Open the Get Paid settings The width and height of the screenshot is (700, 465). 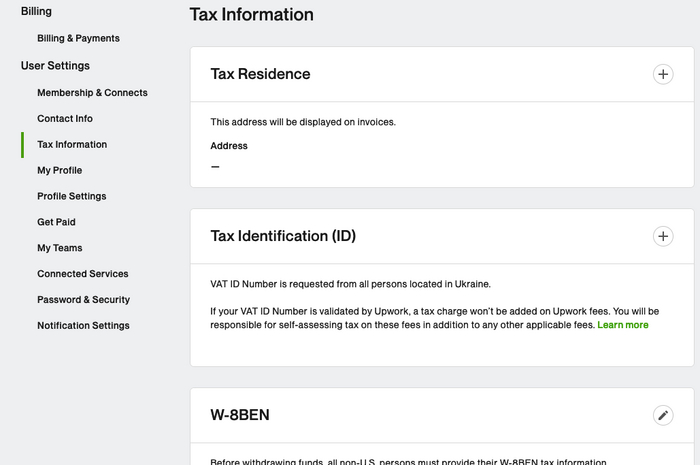pyautogui.click(x=56, y=222)
